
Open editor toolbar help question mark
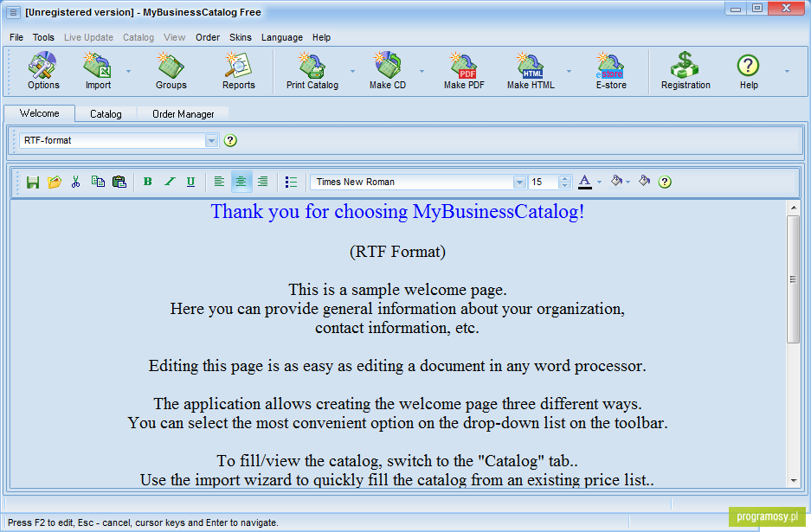point(665,182)
